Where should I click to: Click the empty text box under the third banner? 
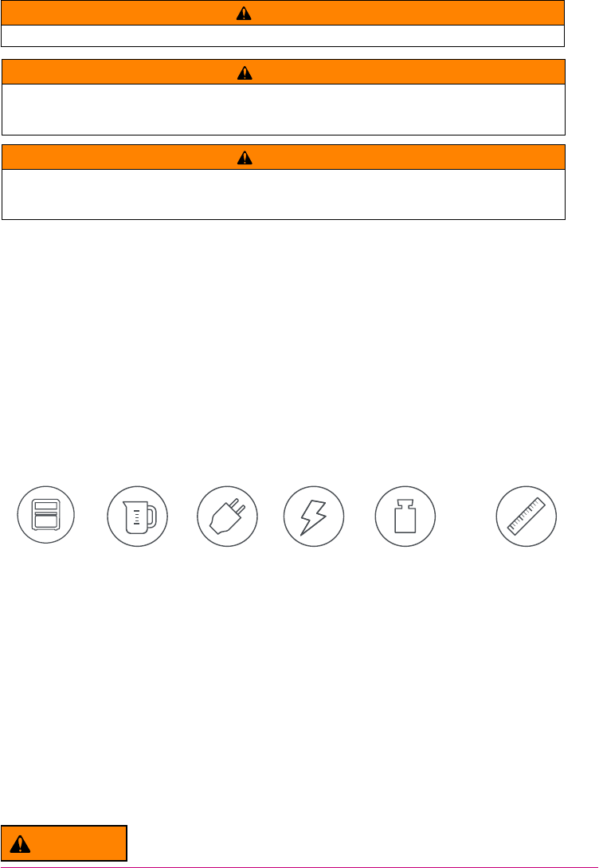pyautogui.click(x=284, y=194)
